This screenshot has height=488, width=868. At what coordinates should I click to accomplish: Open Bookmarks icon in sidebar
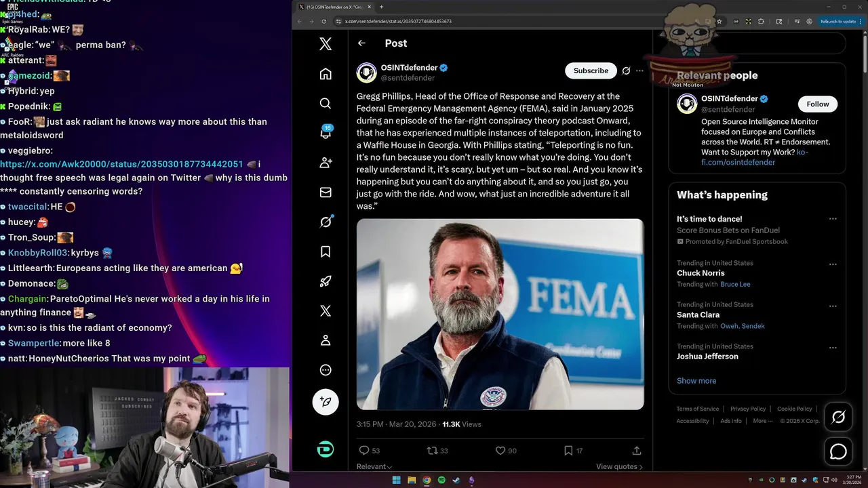(x=325, y=251)
